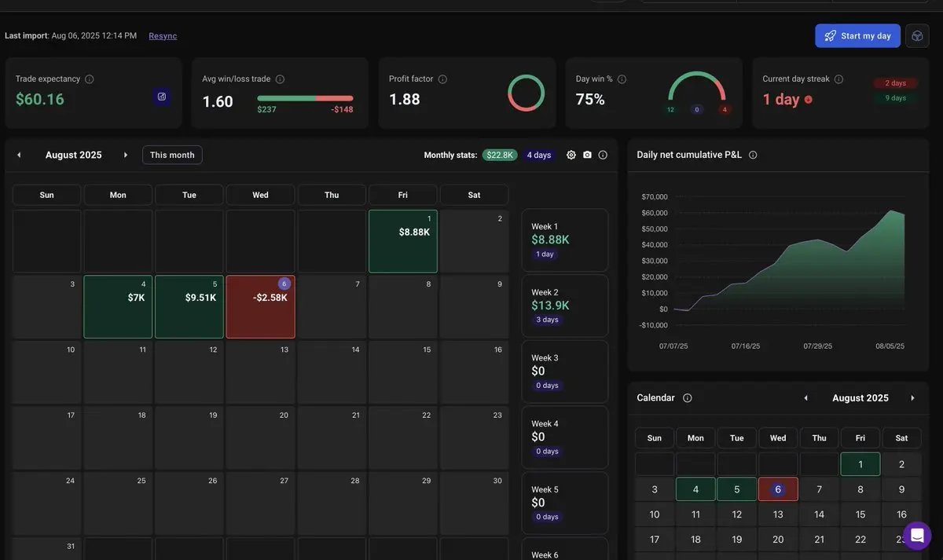
Task: Select the Week 5 summary card
Action: coord(565,503)
